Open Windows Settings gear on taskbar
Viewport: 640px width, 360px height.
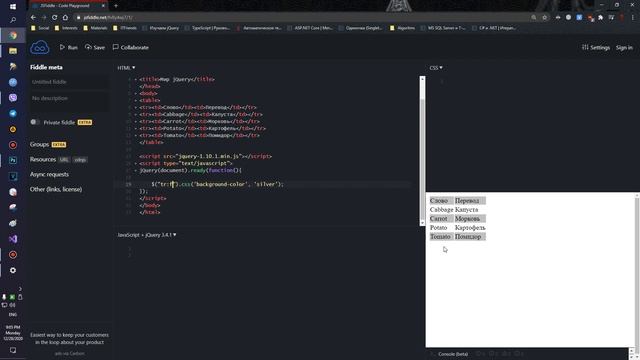(x=13, y=270)
